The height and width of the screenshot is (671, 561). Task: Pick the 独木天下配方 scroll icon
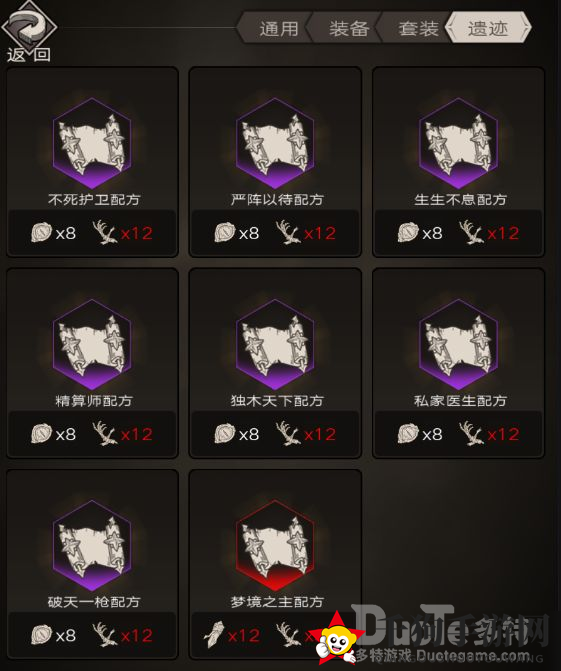pyautogui.click(x=275, y=344)
